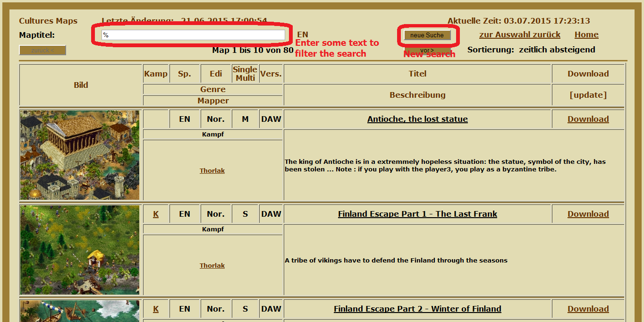Go to the Home link
This screenshot has height=322, width=644.
click(586, 34)
